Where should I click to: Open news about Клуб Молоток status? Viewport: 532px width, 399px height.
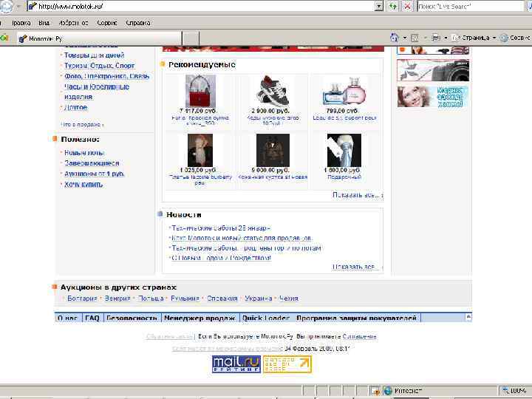(242, 238)
